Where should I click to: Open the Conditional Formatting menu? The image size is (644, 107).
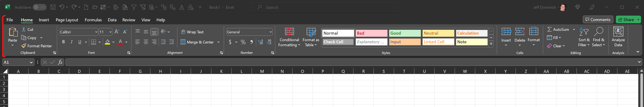[289, 37]
